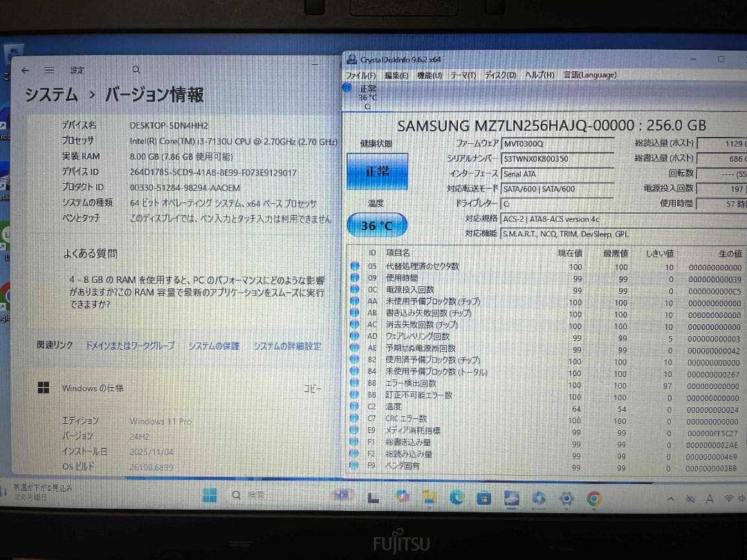Screen dimensions: 747x560
Task: Open the IME input mode indicator A
Action: [710, 498]
